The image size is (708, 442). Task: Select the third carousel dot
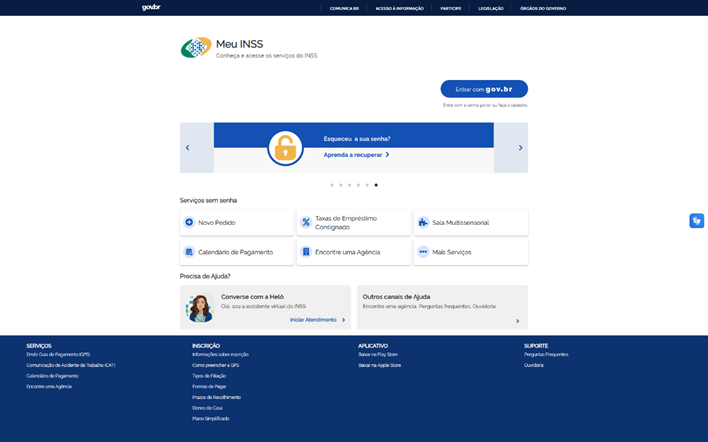[x=349, y=185]
